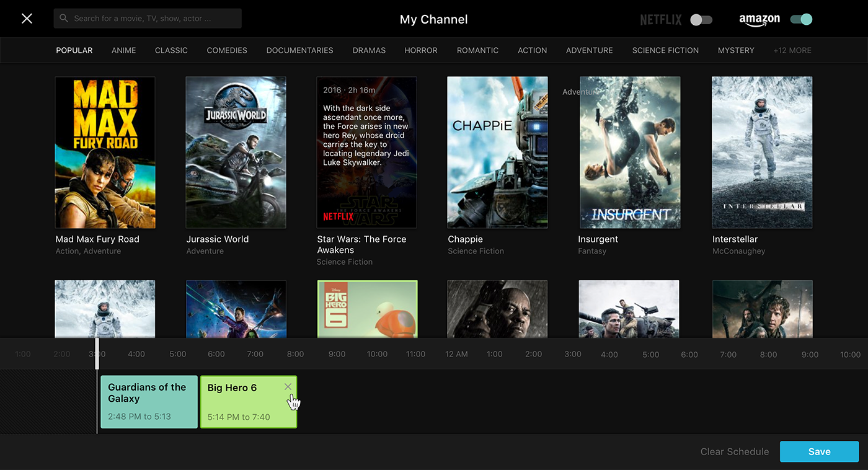This screenshot has height=470, width=868.
Task: Select the Mad Max Fury Road poster
Action: coord(105,153)
